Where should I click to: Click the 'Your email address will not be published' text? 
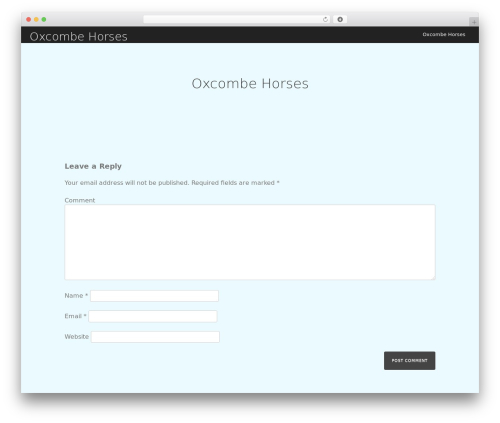pyautogui.click(x=127, y=183)
